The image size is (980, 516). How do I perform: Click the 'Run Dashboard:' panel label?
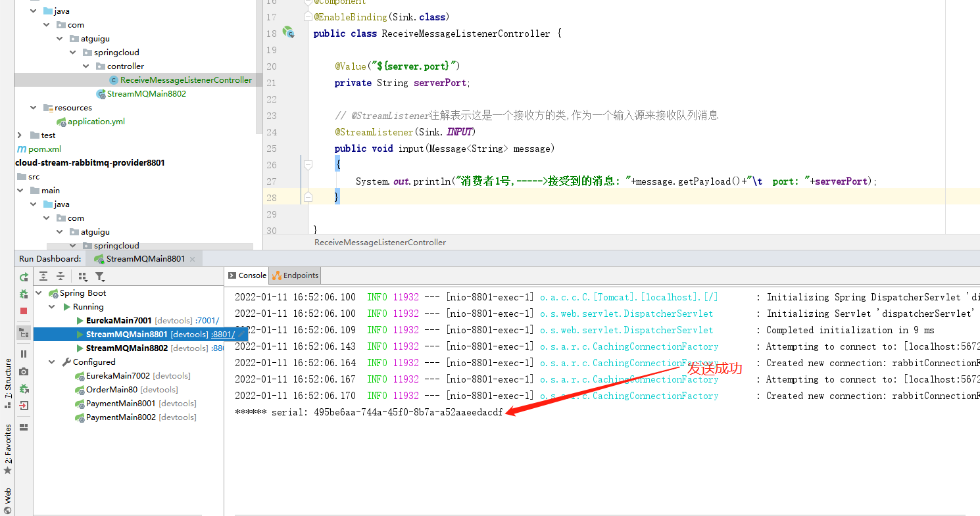(x=50, y=259)
